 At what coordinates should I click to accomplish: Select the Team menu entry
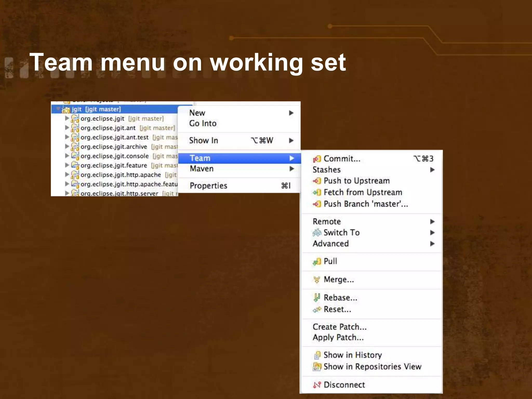(239, 158)
